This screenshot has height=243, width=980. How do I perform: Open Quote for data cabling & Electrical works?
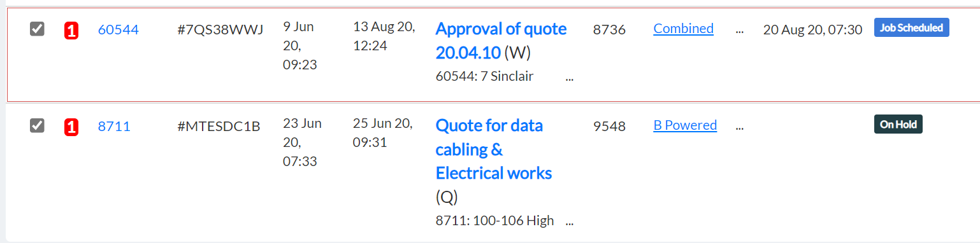(494, 149)
